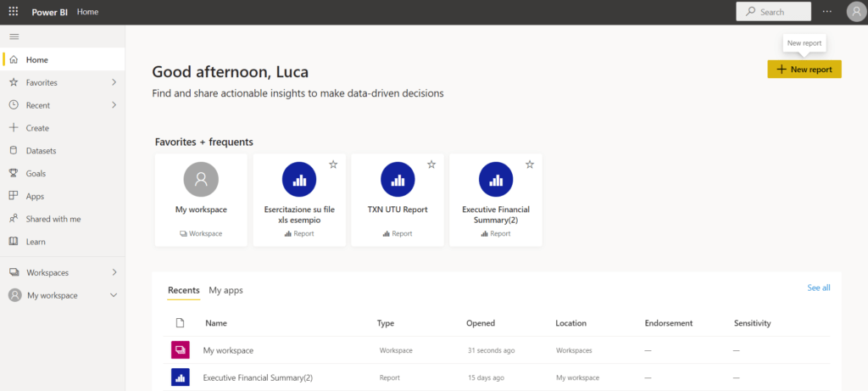Click the Datasets cylinder icon

pos(14,151)
